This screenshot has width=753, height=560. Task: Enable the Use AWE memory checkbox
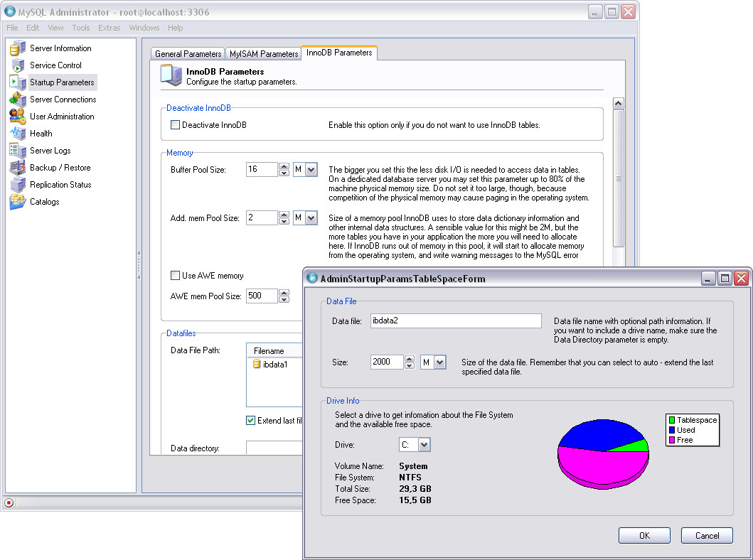click(176, 276)
